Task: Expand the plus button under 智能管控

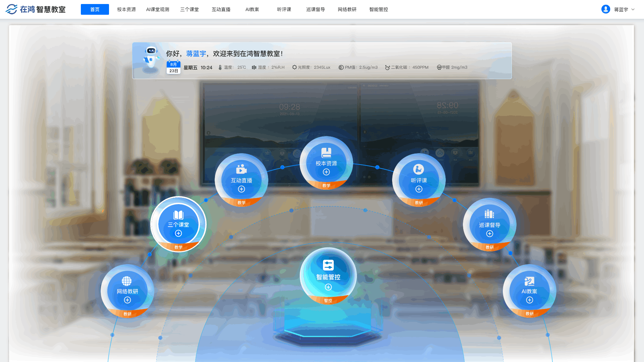Action: tap(328, 287)
